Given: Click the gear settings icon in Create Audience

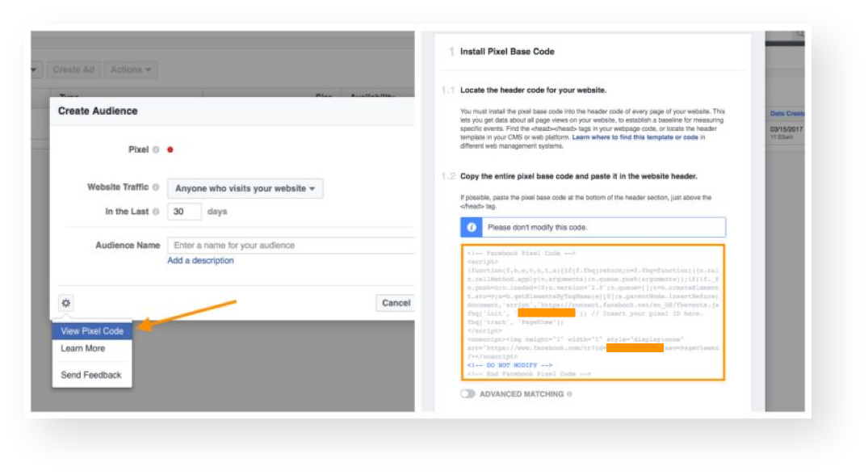Looking at the screenshot, I should click(x=66, y=303).
